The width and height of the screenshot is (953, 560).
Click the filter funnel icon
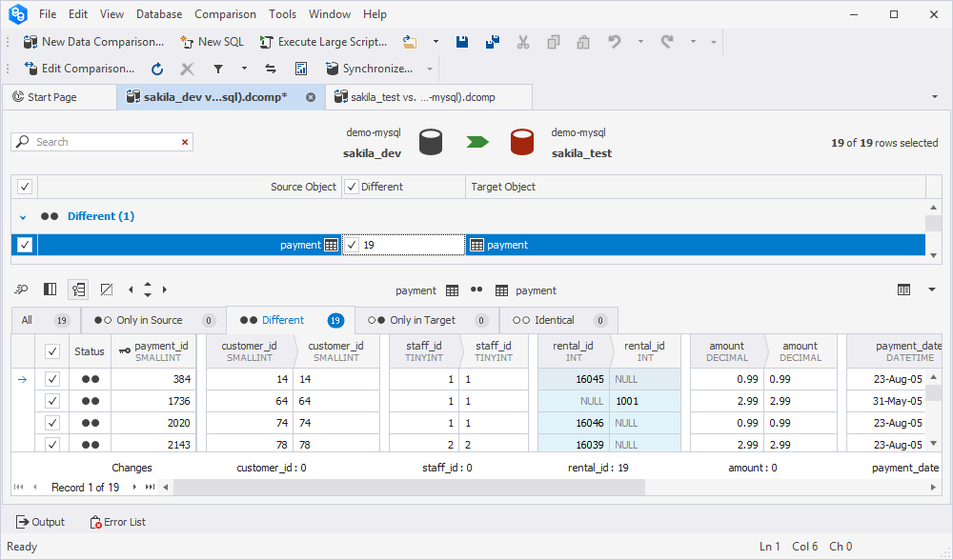tap(218, 69)
